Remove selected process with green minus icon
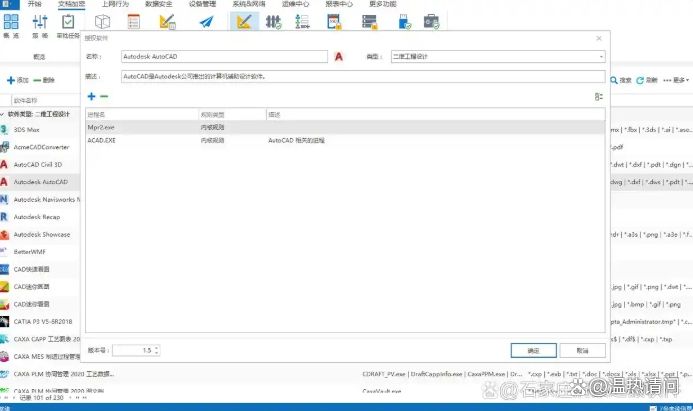This screenshot has height=411, width=693. (104, 96)
